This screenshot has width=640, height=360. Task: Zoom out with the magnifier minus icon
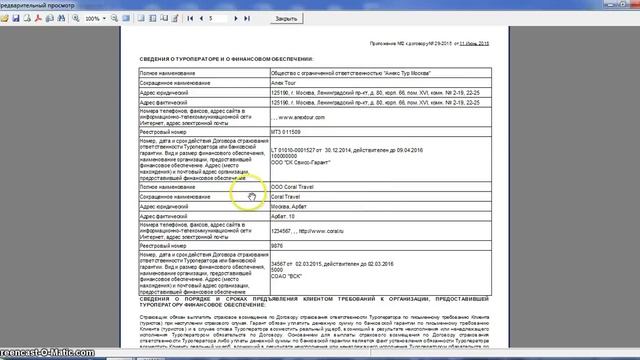tap(114, 18)
